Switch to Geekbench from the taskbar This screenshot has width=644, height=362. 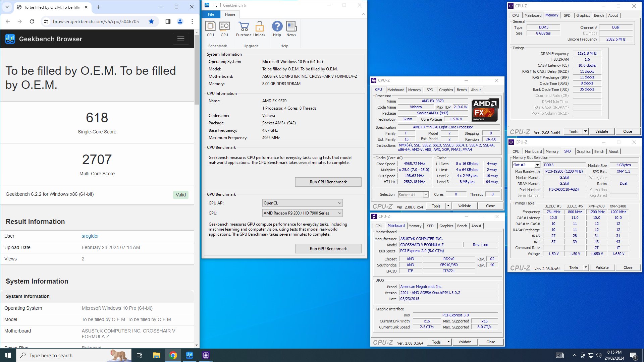tap(190, 355)
